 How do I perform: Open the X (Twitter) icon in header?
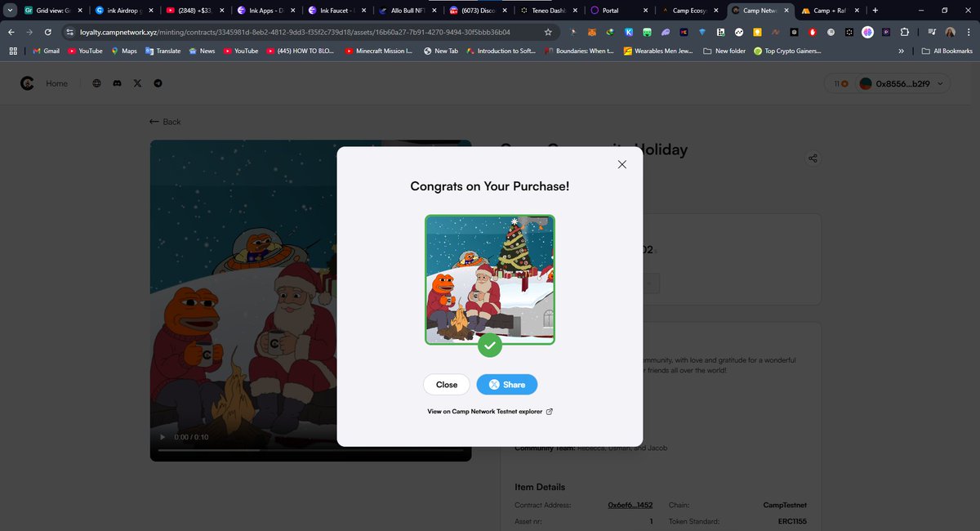pos(137,83)
